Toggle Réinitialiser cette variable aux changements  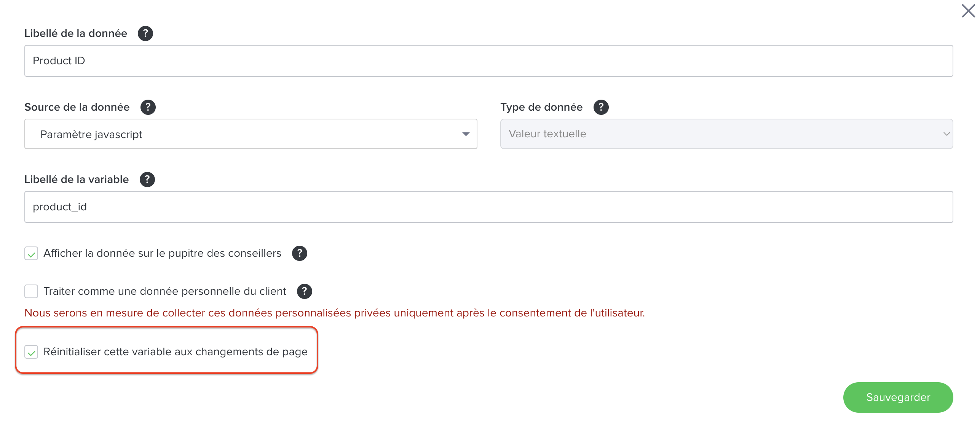[x=31, y=352]
